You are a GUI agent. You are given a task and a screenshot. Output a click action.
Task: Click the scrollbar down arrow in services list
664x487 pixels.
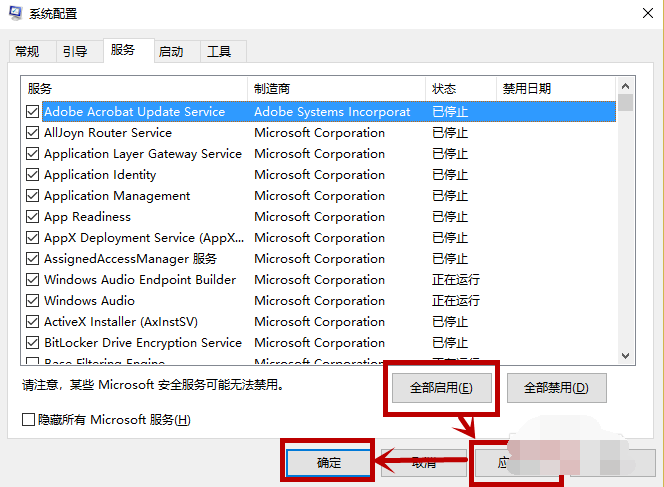(625, 356)
